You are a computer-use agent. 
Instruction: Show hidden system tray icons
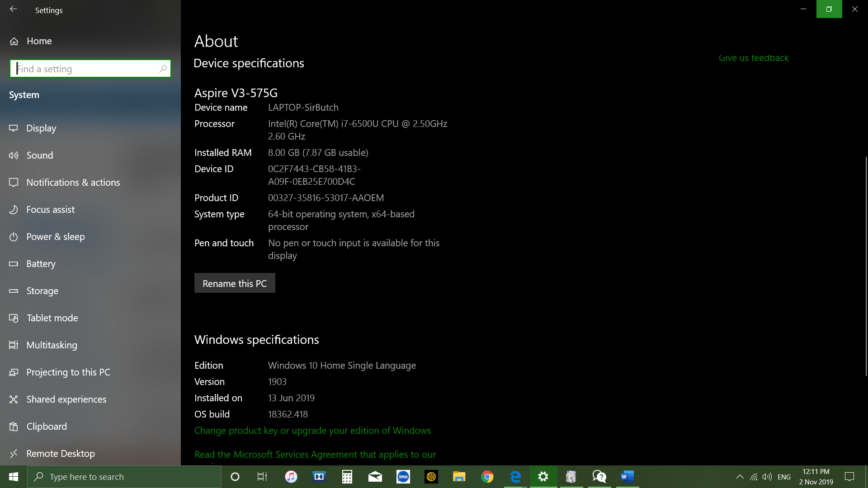coord(740,477)
